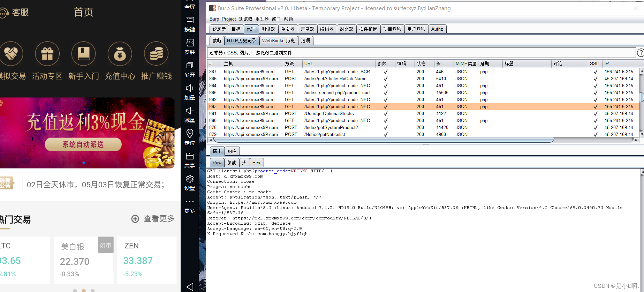Select history row 878 getSystemProduct2

coord(423,127)
